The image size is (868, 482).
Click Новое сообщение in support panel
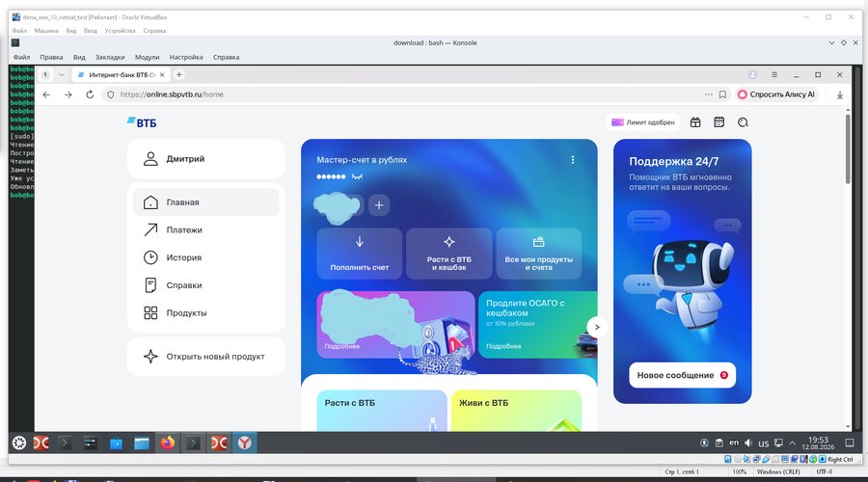coord(682,375)
